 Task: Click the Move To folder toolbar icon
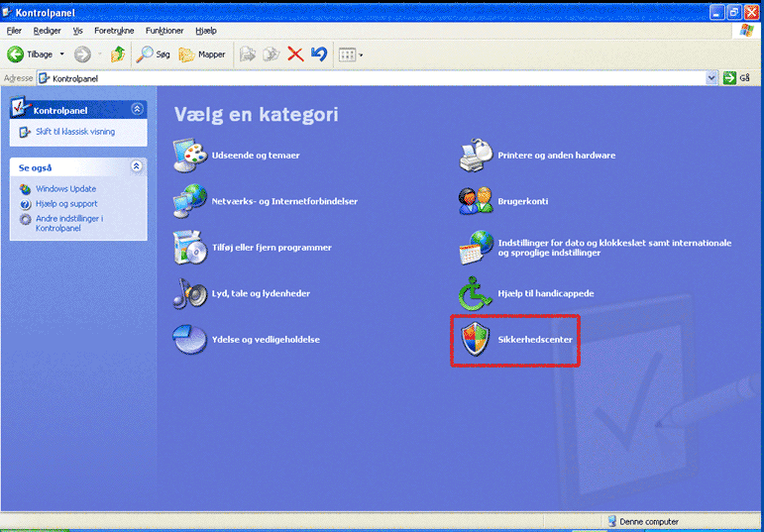point(248,54)
